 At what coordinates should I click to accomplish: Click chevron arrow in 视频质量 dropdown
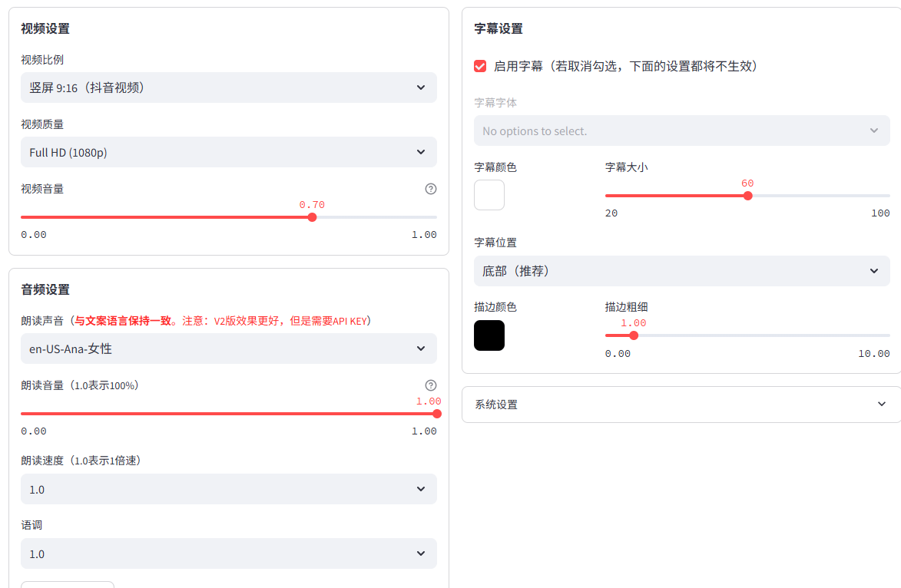[421, 152]
